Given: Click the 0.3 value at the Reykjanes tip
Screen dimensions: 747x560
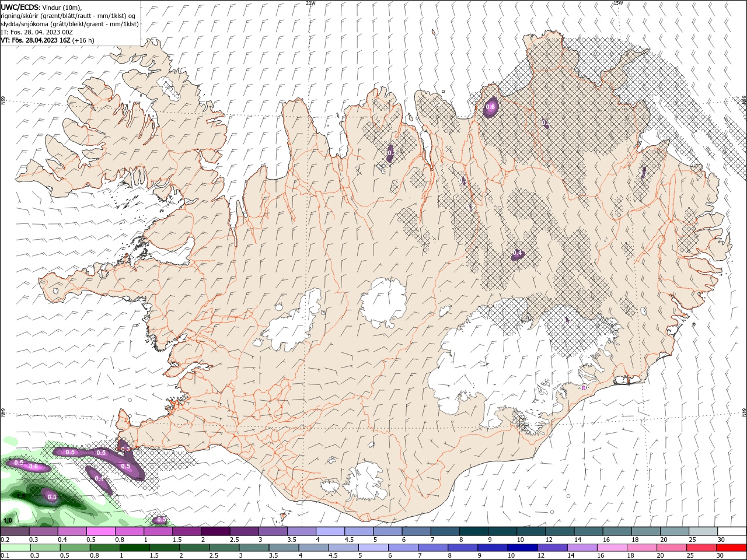Looking at the screenshot, I should [x=125, y=449].
